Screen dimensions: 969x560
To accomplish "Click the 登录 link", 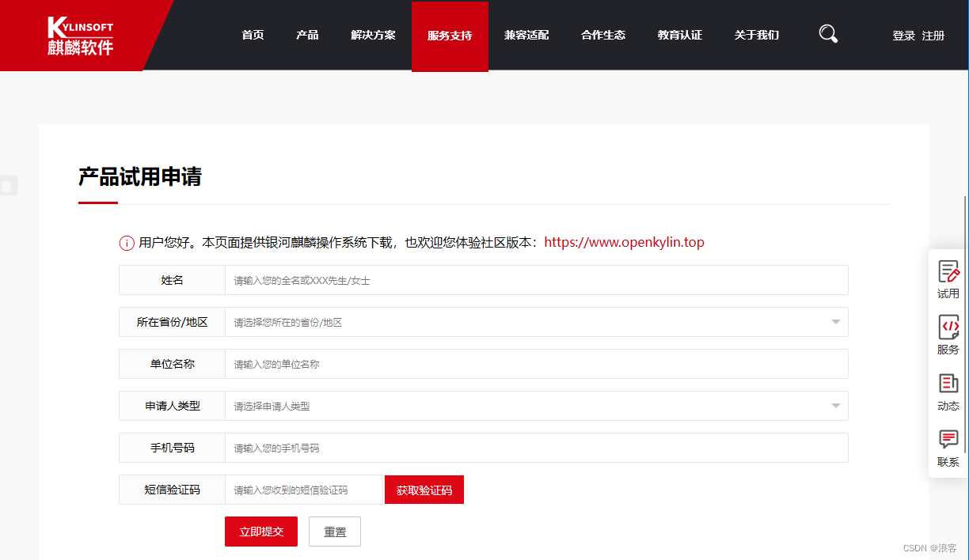I will click(x=902, y=35).
